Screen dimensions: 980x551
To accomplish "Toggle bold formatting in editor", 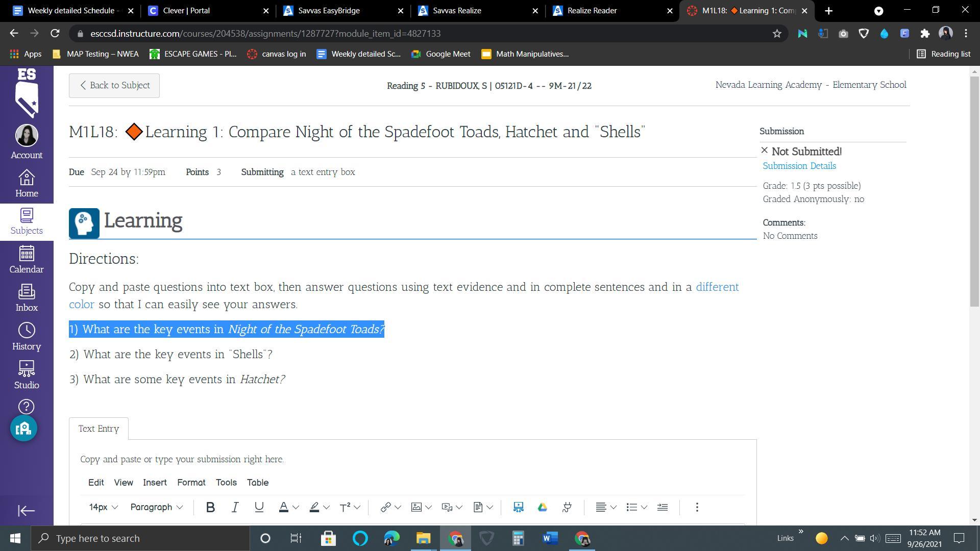I will coord(210,507).
